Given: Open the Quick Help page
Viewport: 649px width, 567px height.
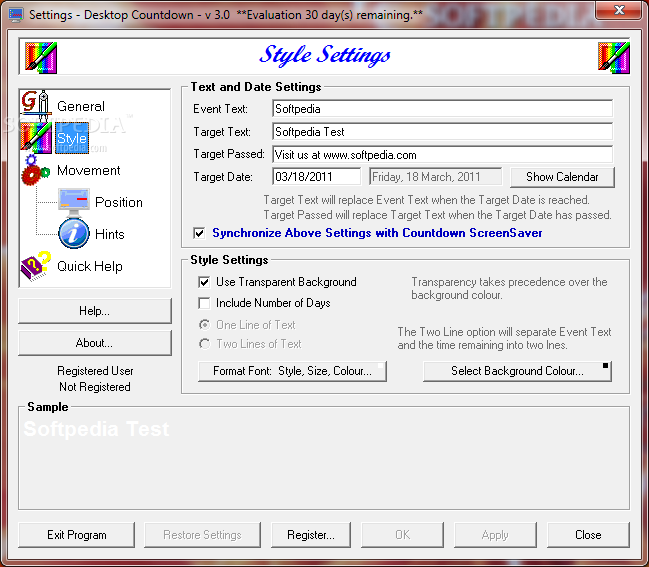Looking at the screenshot, I should pos(90,266).
